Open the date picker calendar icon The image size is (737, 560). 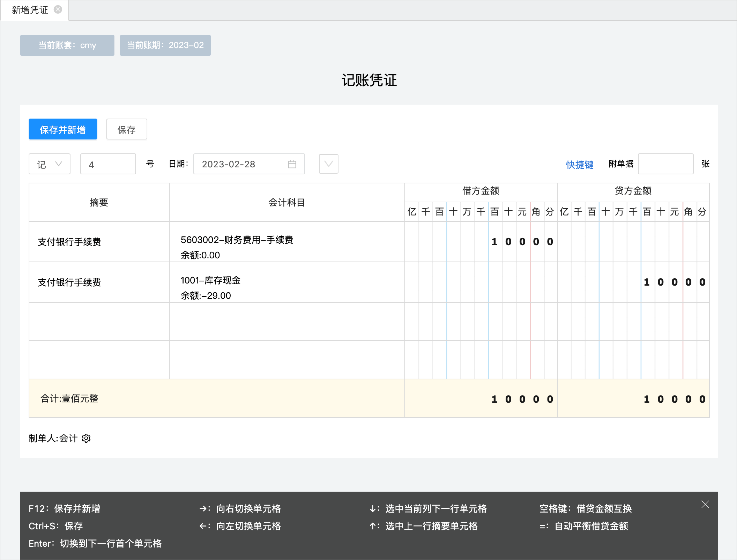(x=292, y=164)
